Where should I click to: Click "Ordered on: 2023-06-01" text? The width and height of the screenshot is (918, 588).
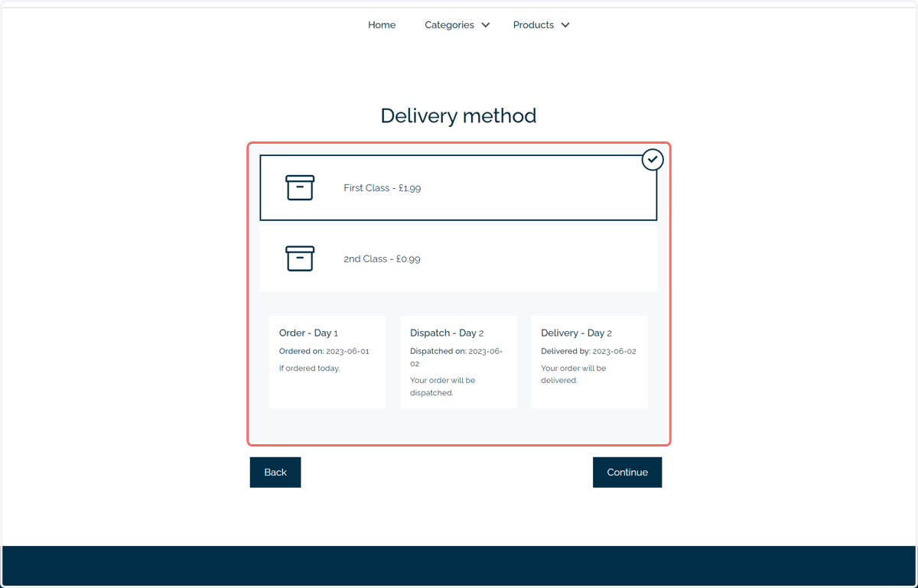324,351
